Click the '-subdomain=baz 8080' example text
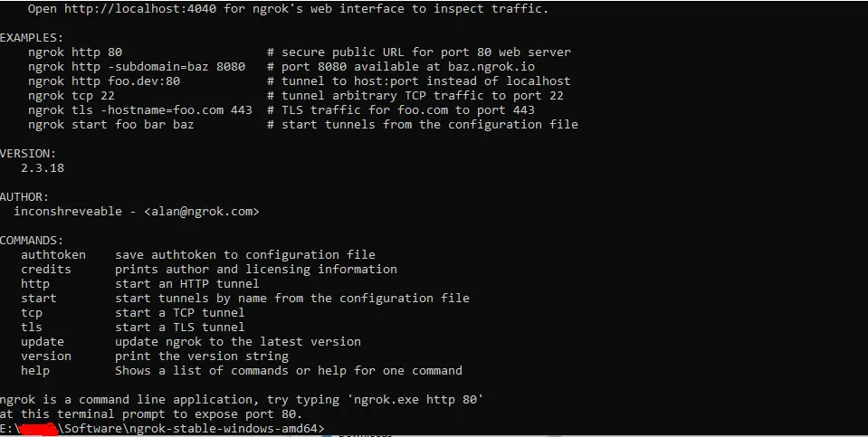This screenshot has width=868, height=437. point(173,66)
